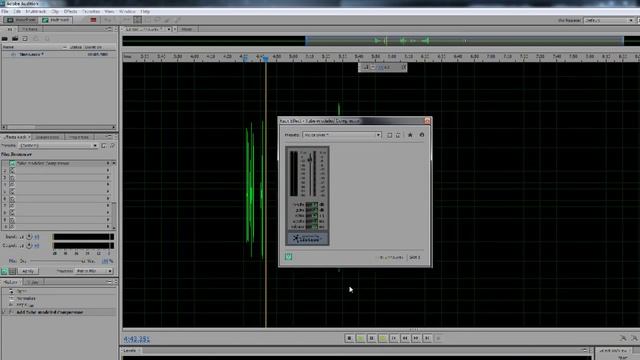Switch to the Diagnostics tab

(x=47, y=137)
